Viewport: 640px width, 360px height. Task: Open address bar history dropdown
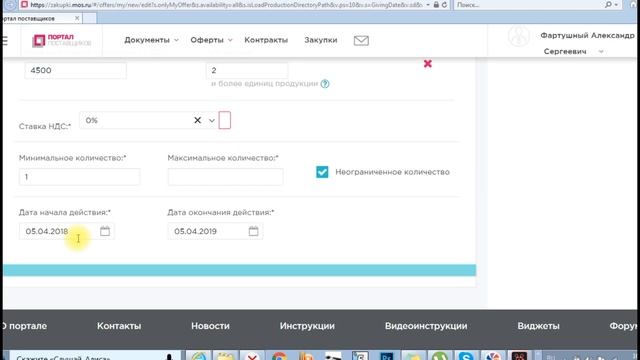click(x=428, y=5)
